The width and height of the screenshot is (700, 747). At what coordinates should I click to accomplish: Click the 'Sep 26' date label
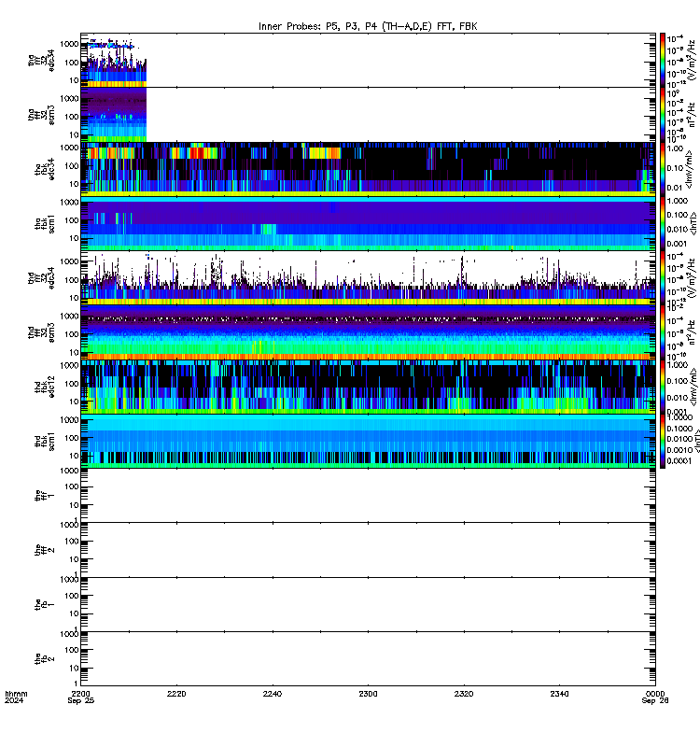click(x=655, y=700)
